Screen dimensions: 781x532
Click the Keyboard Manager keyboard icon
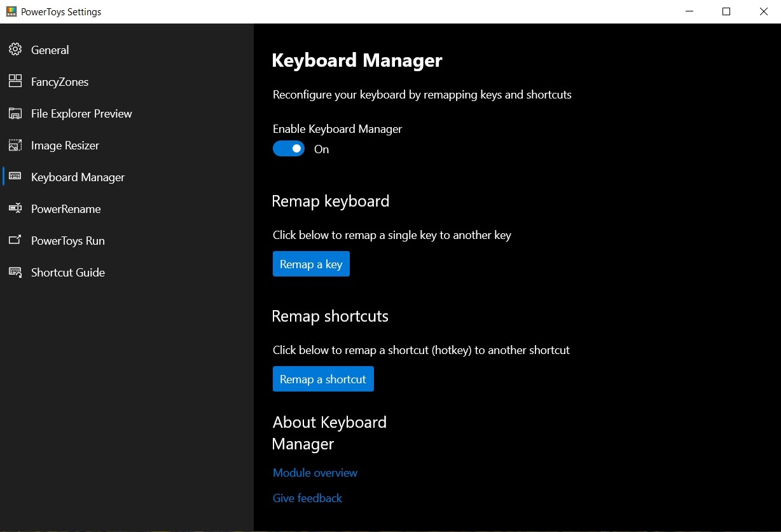pyautogui.click(x=15, y=177)
